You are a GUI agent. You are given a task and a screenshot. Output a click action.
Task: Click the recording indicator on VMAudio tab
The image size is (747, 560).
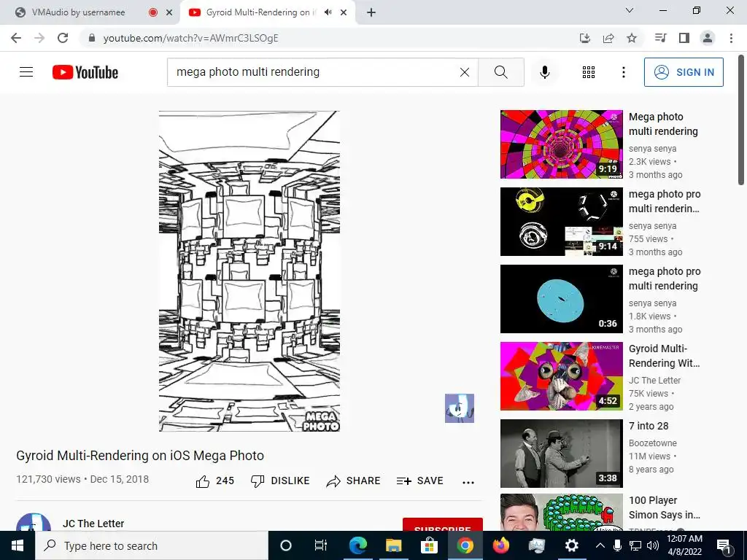pos(153,12)
